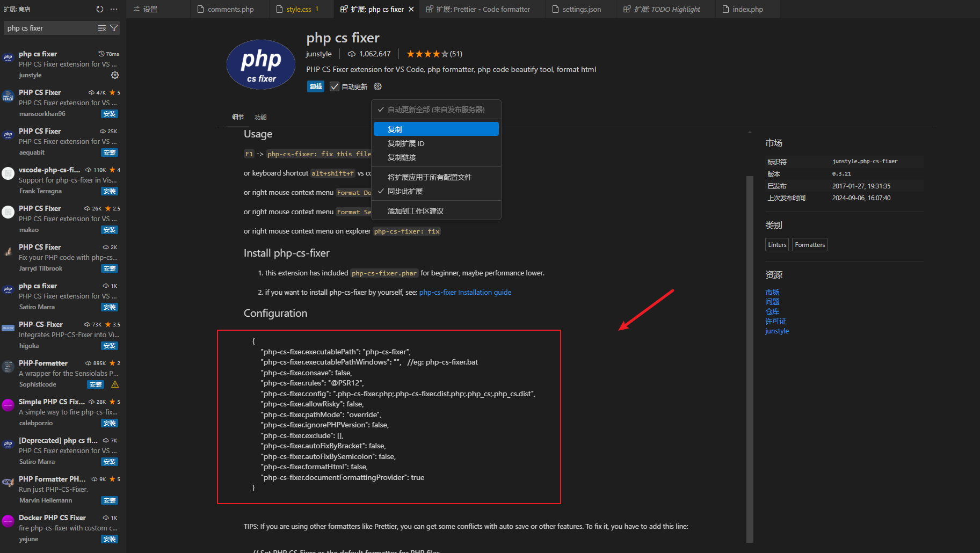The height and width of the screenshot is (553, 980).
Task: Open manage gear for installed php cs fixer
Action: click(115, 75)
